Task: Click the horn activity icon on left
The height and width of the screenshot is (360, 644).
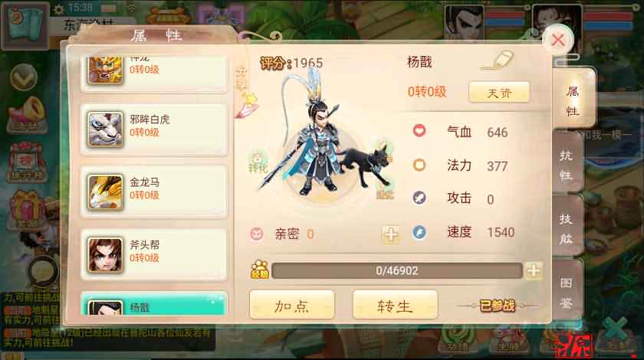Action: click(x=27, y=116)
